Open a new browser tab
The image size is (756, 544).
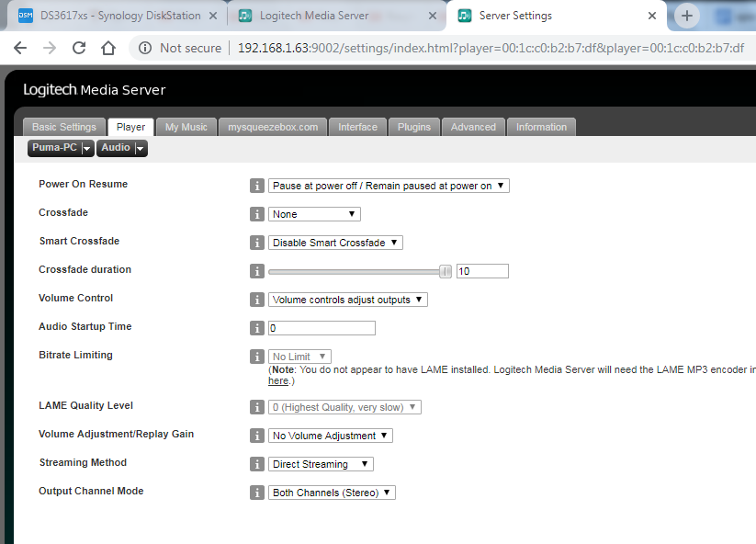coord(686,16)
